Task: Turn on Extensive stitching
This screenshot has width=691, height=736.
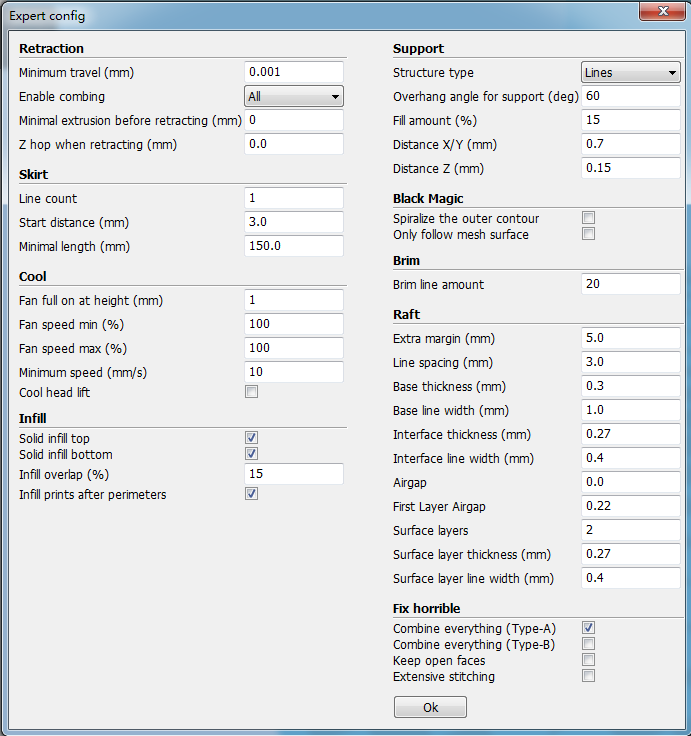Action: pyautogui.click(x=589, y=676)
